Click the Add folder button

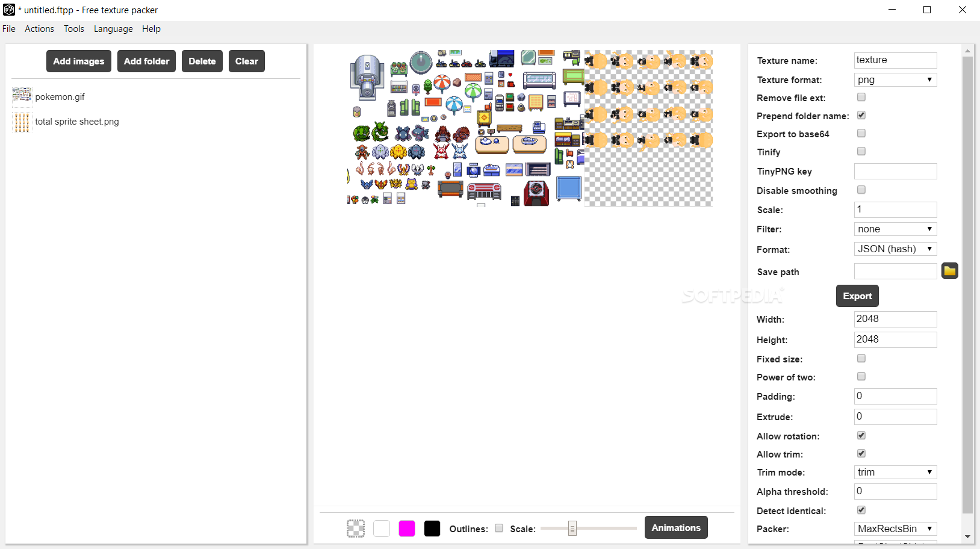pyautogui.click(x=146, y=61)
